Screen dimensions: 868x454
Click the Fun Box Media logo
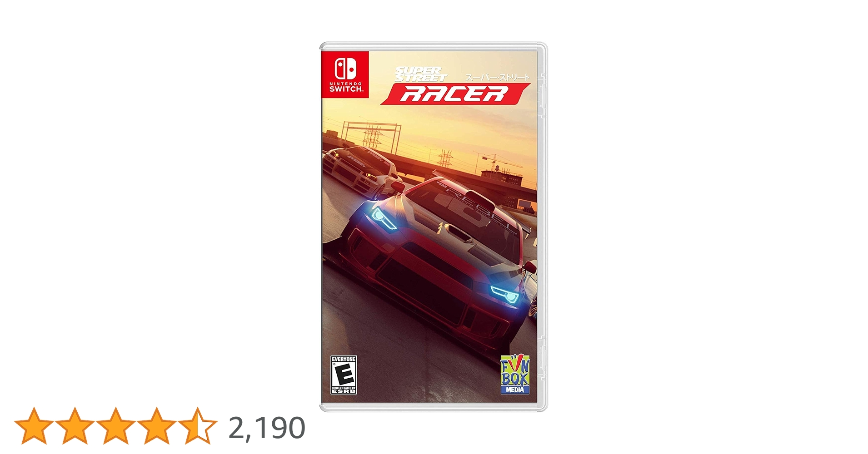tap(515, 375)
